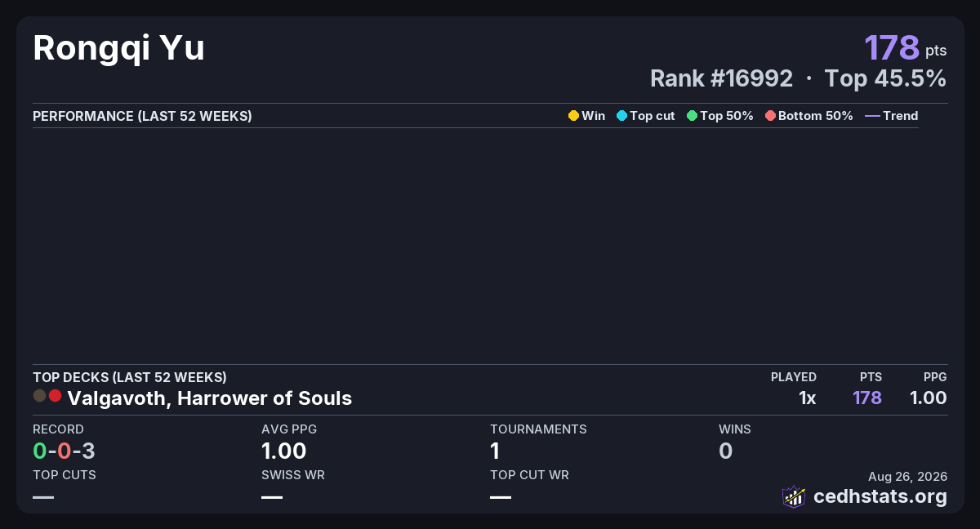Click the Rank #16992 text
Viewport: 980px width, 529px height.
point(721,78)
